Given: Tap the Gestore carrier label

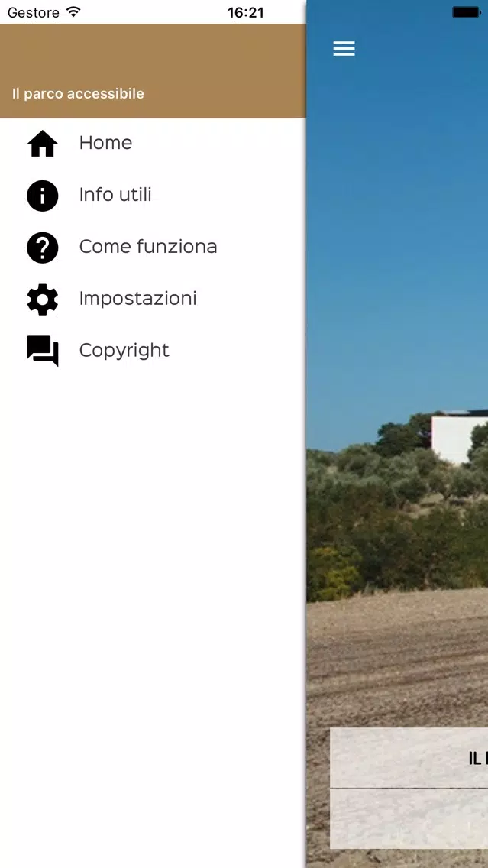Looking at the screenshot, I should (33, 12).
